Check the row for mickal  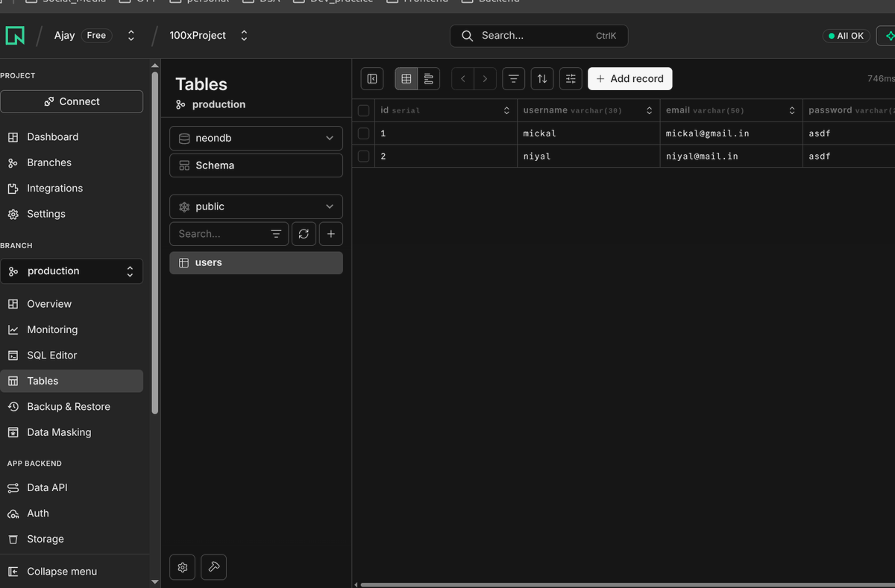point(364,133)
